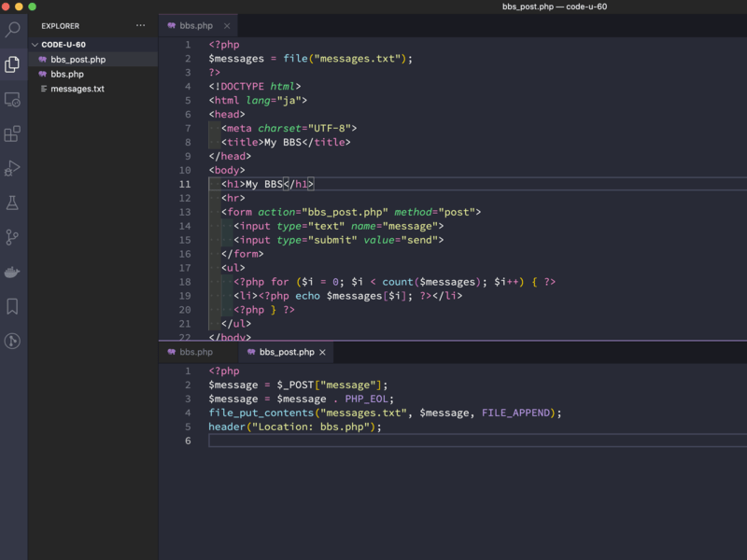Open the Source Control view
This screenshot has height=560, width=747.
pos(13,237)
